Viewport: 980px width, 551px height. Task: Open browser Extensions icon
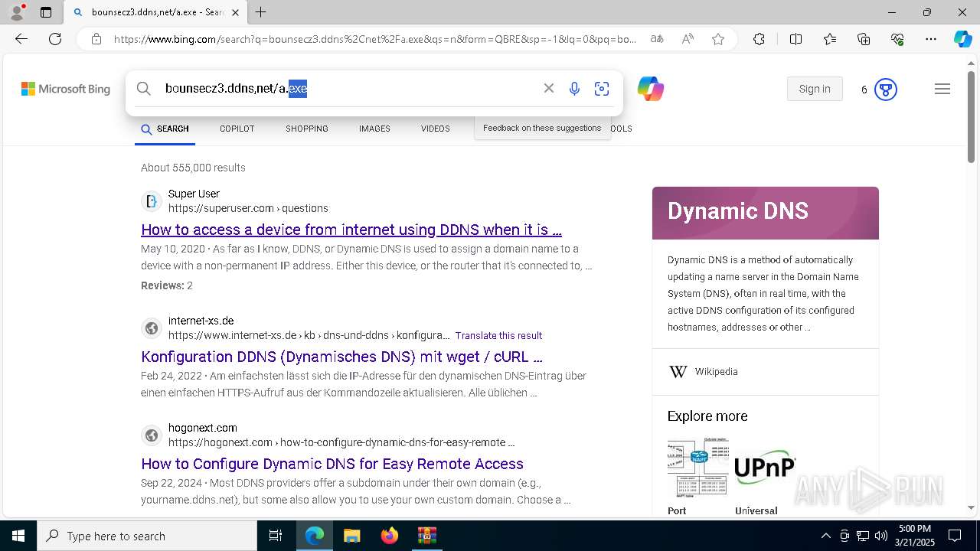(759, 39)
